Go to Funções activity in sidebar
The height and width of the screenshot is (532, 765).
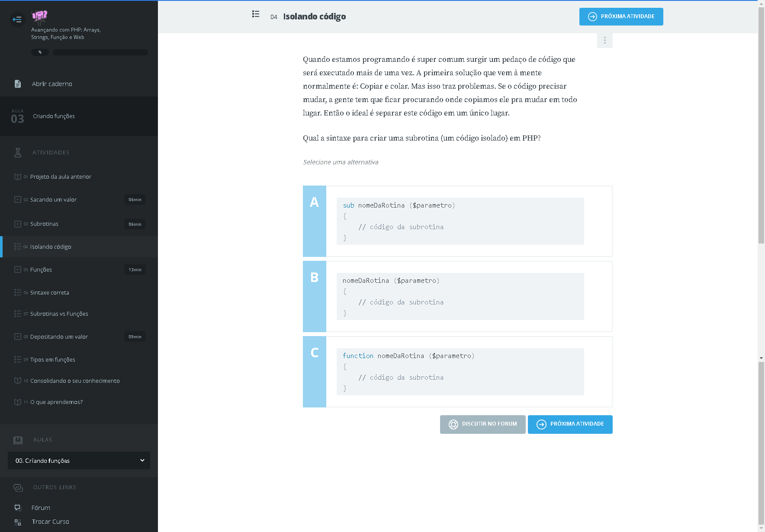[41, 270]
